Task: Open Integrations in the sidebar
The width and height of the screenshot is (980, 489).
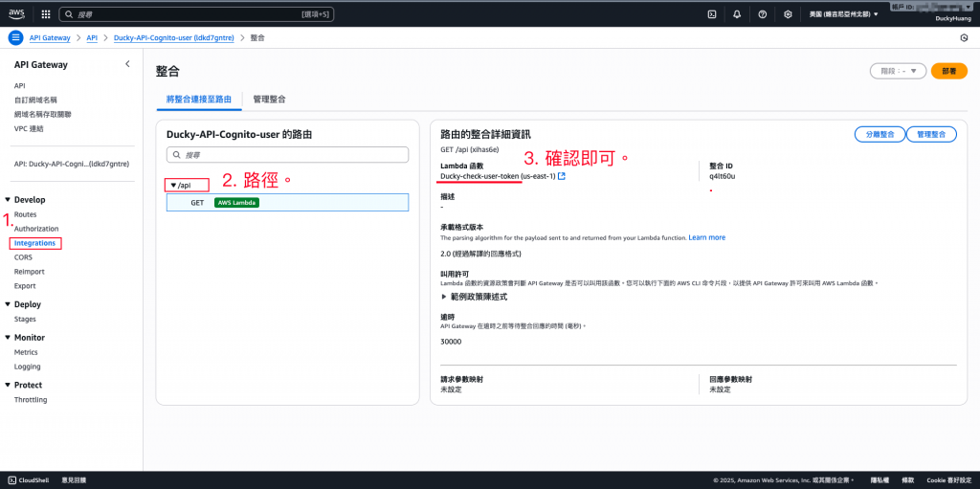Action: [x=35, y=243]
